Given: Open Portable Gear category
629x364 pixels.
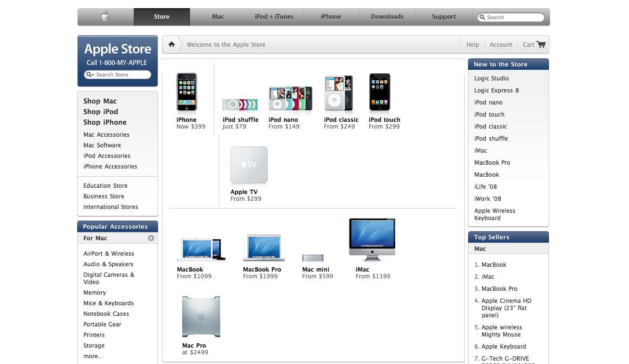Looking at the screenshot, I should tap(102, 325).
